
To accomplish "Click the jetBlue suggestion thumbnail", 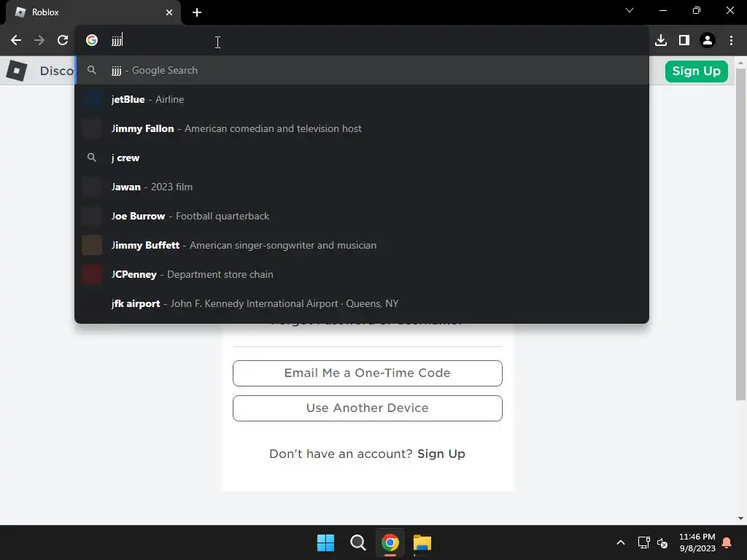I will [92, 99].
